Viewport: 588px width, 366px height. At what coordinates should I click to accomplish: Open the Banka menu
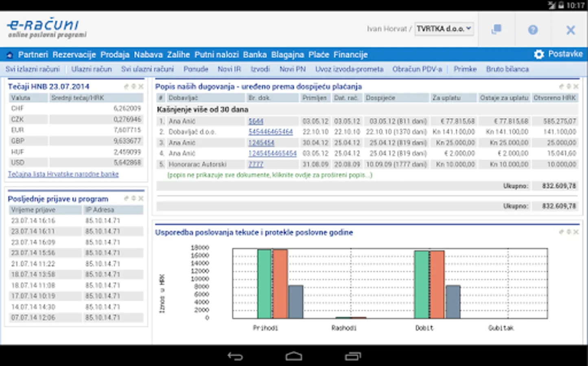pyautogui.click(x=255, y=54)
